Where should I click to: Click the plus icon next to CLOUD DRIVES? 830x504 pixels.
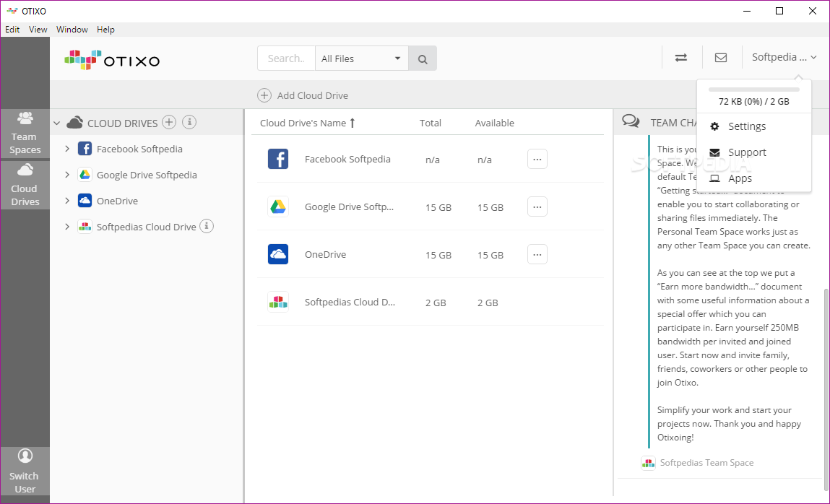point(169,122)
